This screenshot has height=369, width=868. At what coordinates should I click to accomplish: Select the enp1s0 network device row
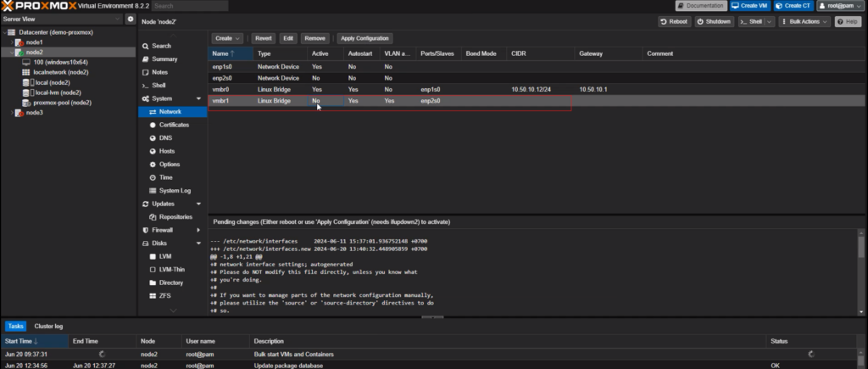(536, 66)
